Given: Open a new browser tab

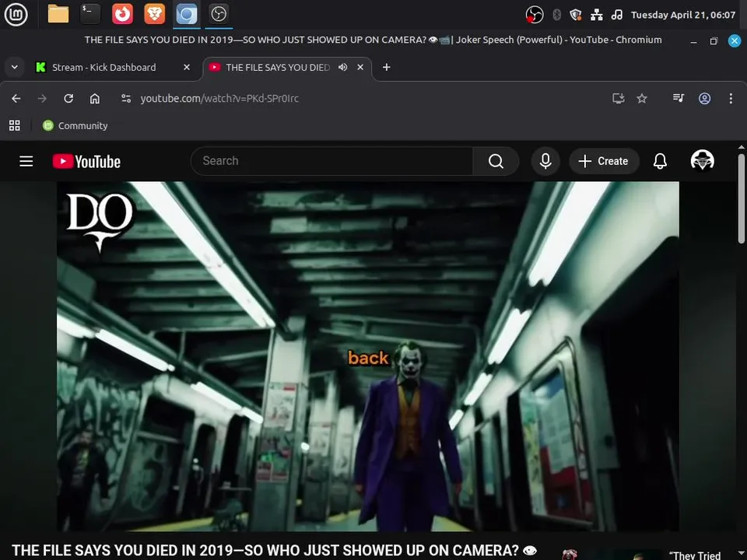Looking at the screenshot, I should pos(387,67).
